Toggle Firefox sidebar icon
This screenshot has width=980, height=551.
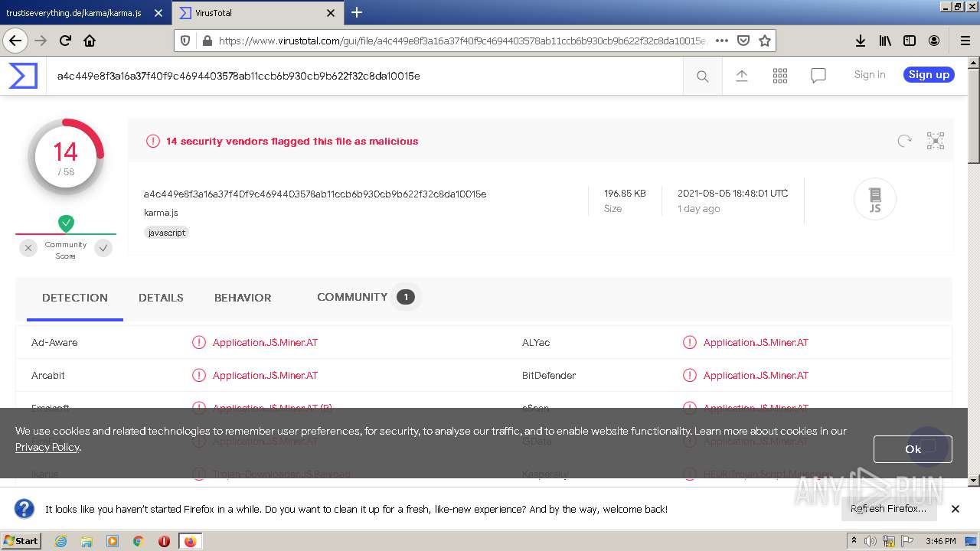[x=910, y=41]
